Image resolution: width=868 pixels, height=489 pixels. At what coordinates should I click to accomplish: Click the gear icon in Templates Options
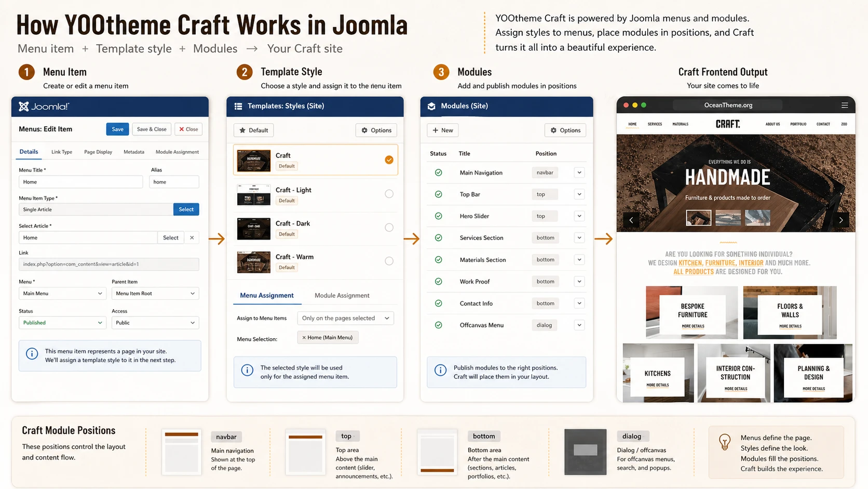click(364, 130)
